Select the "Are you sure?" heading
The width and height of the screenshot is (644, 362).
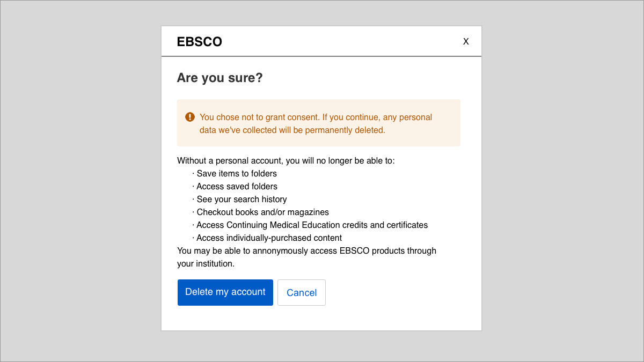tap(219, 78)
